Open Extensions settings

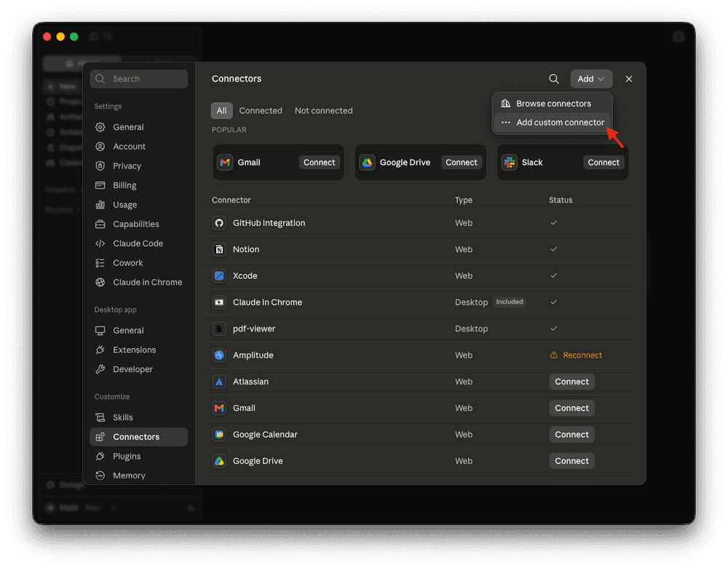139,350
